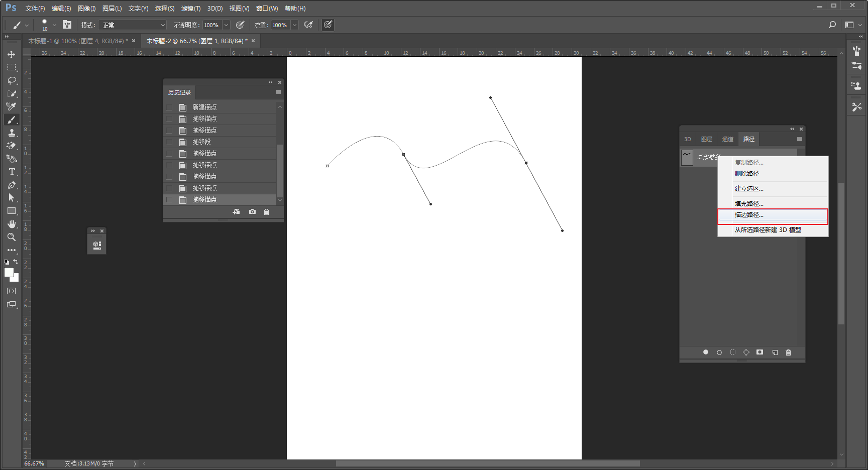Open the 滤镜(T) menu
The image size is (868, 470).
point(191,9)
